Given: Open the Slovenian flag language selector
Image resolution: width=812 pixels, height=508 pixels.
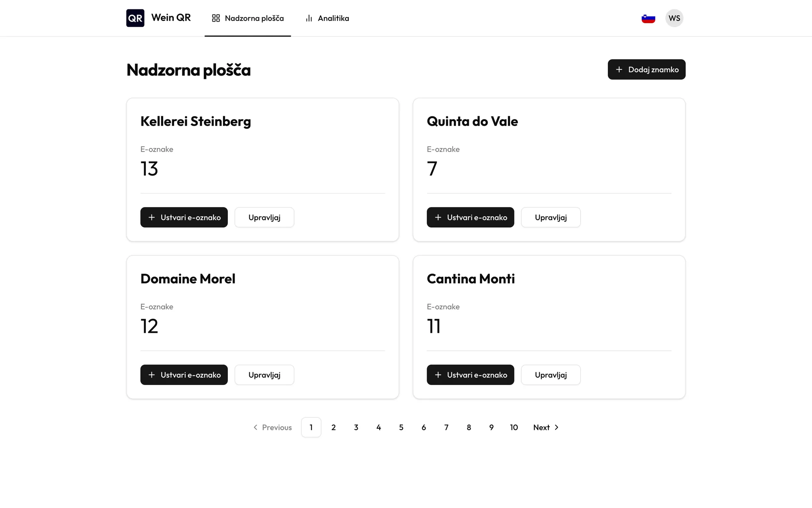Looking at the screenshot, I should point(648,18).
